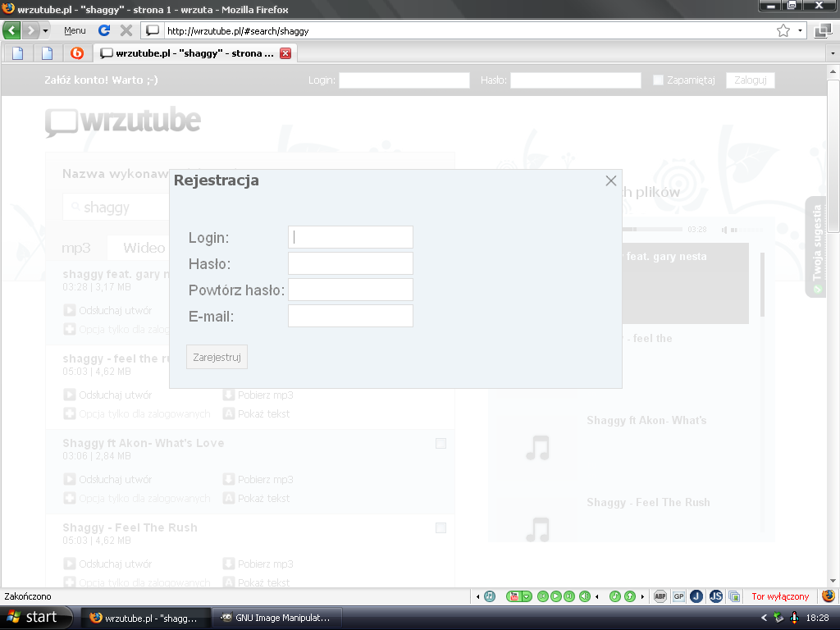The width and height of the screenshot is (840, 630).
Task: Show hidden system tray icons arrow
Action: click(x=765, y=618)
